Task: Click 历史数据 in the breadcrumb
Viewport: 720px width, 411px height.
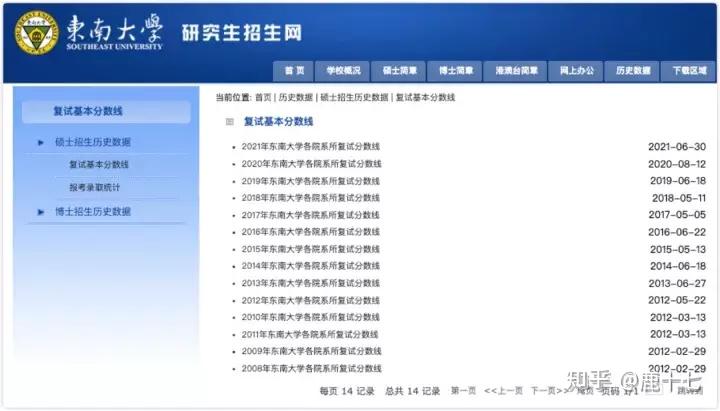Action: [x=295, y=97]
